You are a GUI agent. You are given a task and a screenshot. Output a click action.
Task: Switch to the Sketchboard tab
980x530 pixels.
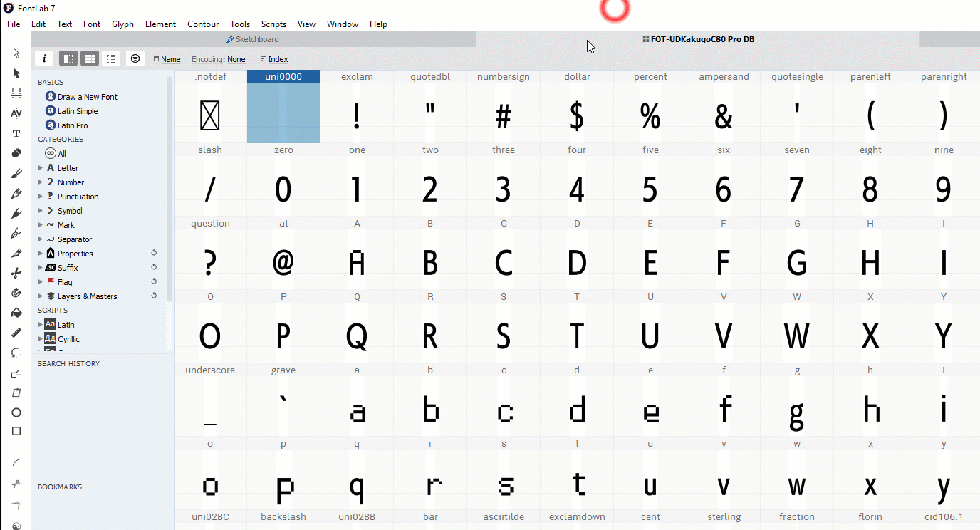(x=253, y=39)
